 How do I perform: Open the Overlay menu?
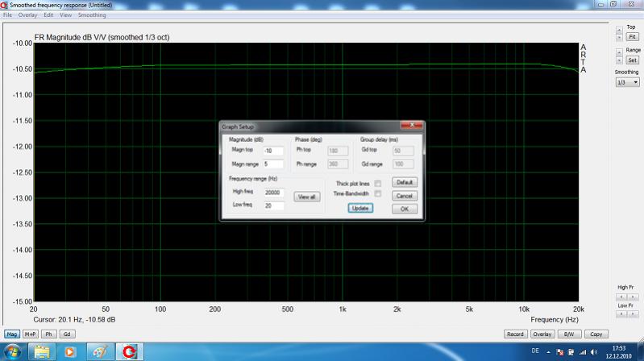point(28,15)
